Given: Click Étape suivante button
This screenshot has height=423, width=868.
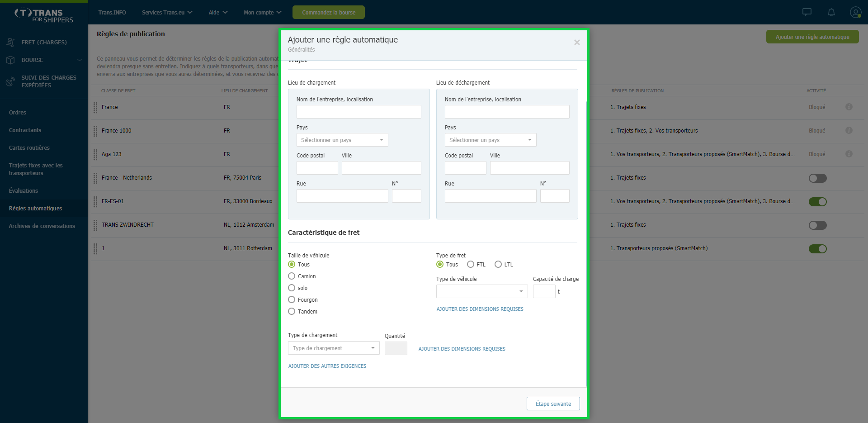Looking at the screenshot, I should pyautogui.click(x=553, y=404).
